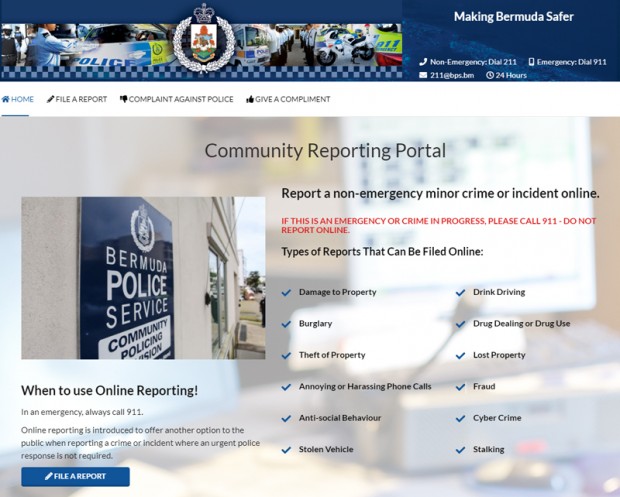Click the Community Reporting Portal heading
This screenshot has width=620, height=497.
tap(325, 151)
